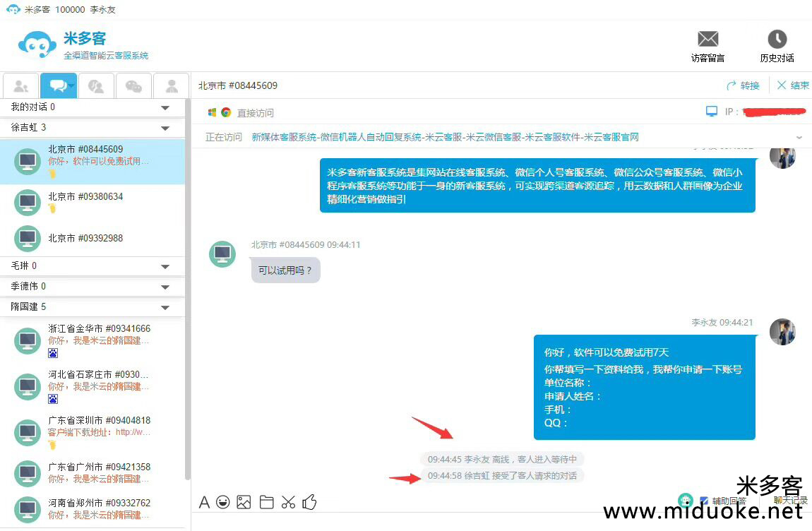
Task: Open 访客留言 visitor messages
Action: coord(707,47)
